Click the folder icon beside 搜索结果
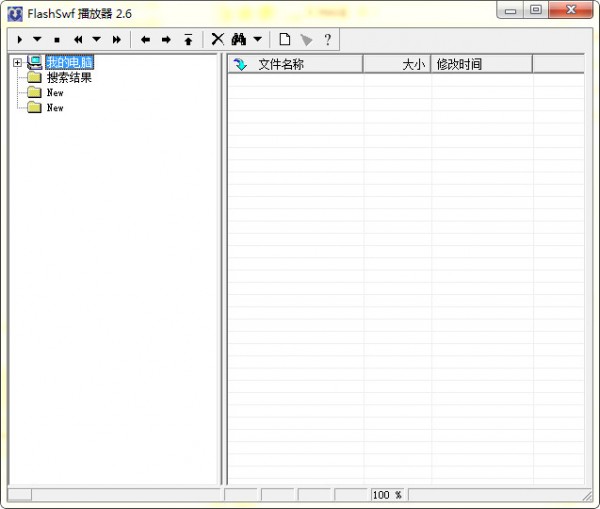600x509 pixels. click(x=34, y=78)
